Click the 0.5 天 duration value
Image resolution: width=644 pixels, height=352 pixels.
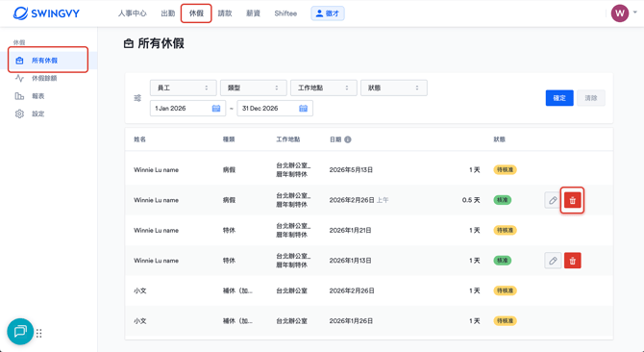471,200
